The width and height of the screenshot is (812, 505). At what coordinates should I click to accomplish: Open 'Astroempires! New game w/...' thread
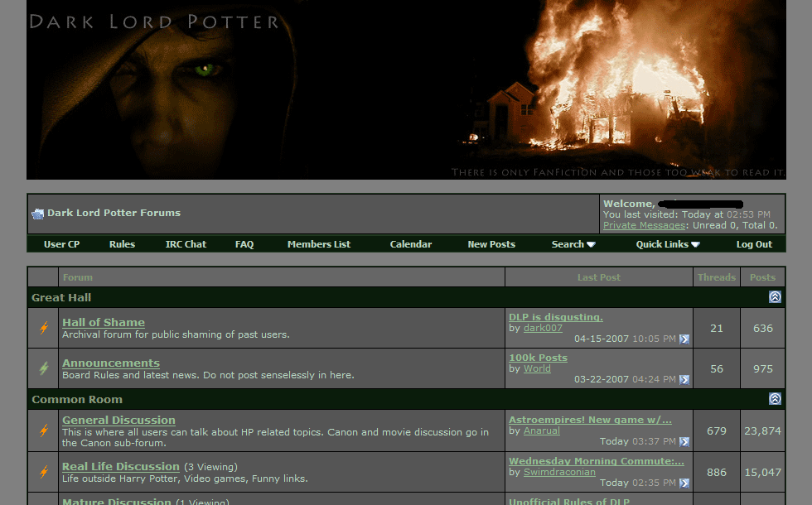(x=590, y=420)
